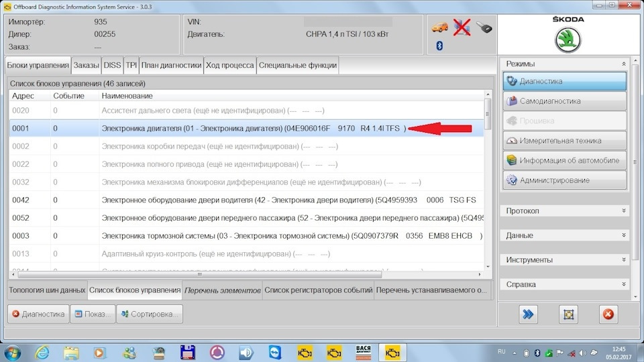Click the RU language indicator
This screenshot has height=362, width=644.
click(x=502, y=352)
